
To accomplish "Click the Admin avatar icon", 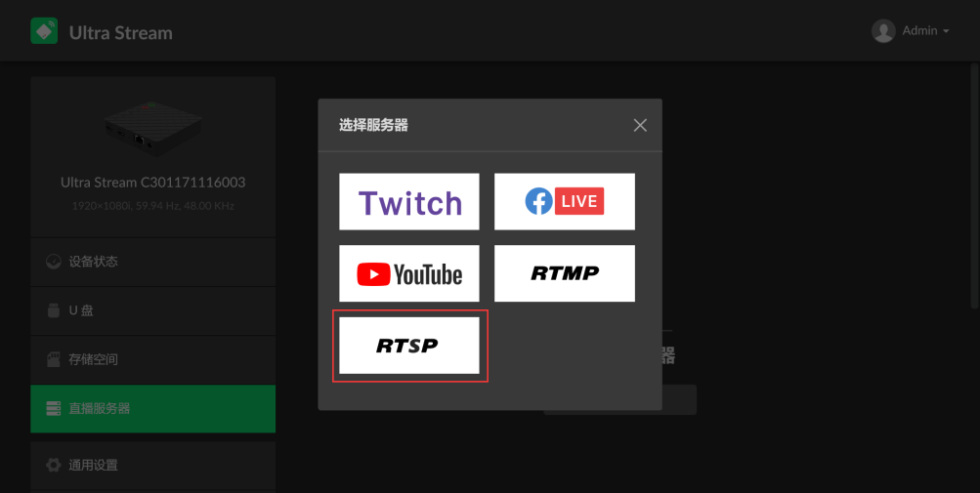I will tap(883, 30).
